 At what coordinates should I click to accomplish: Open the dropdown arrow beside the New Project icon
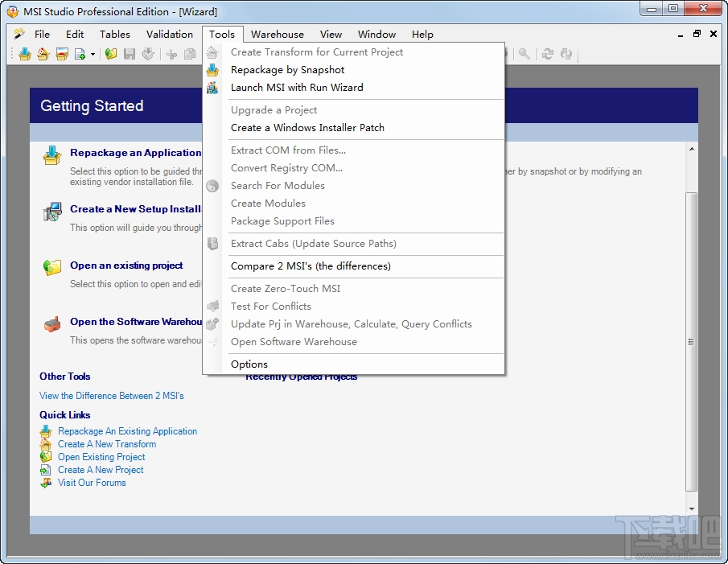pos(93,54)
